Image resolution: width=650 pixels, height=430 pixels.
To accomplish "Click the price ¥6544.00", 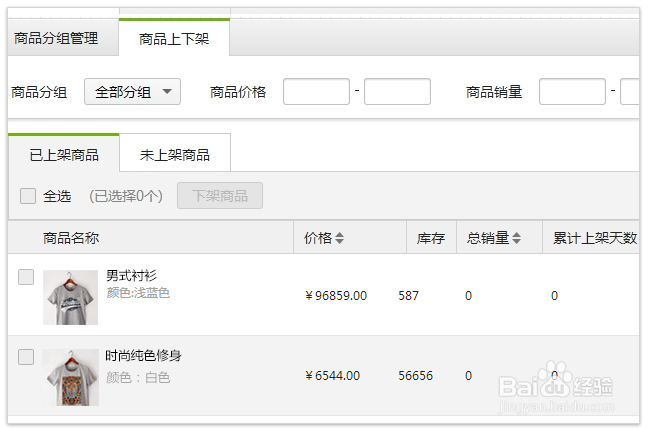I will 332,376.
